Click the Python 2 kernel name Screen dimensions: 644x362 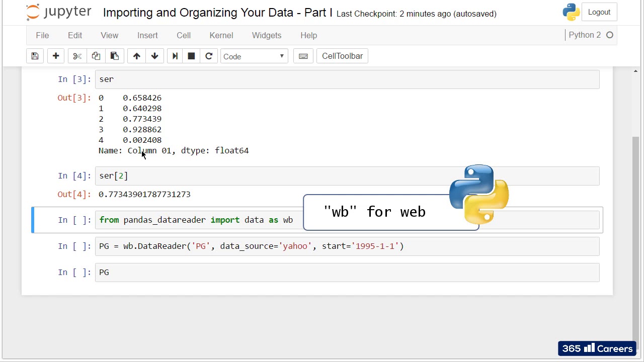coord(585,35)
